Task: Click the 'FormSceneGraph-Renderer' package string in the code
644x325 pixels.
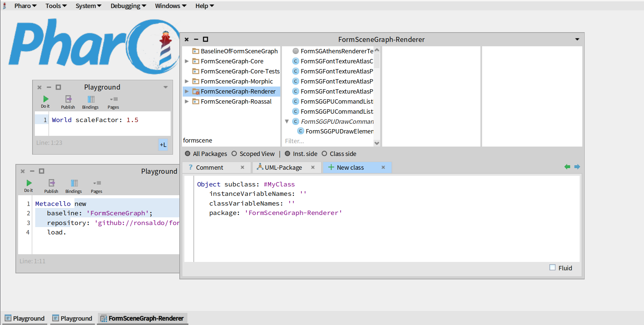Action: point(293,213)
